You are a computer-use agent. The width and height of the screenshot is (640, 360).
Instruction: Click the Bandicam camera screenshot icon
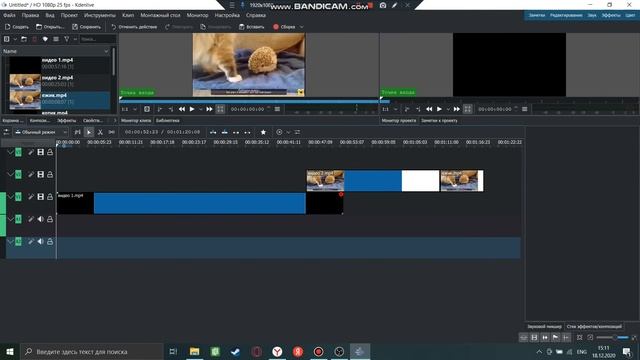383,5
